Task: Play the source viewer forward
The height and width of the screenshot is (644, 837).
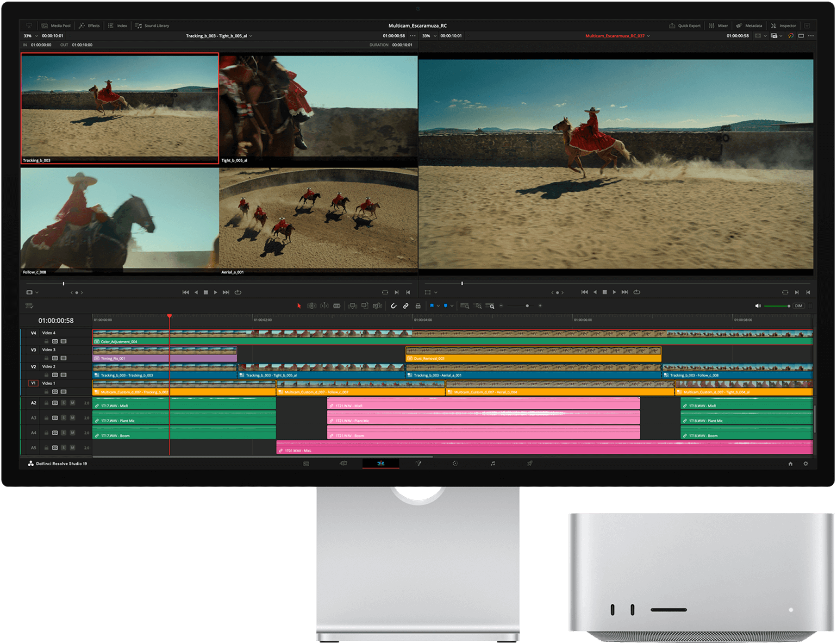Action: point(216,293)
